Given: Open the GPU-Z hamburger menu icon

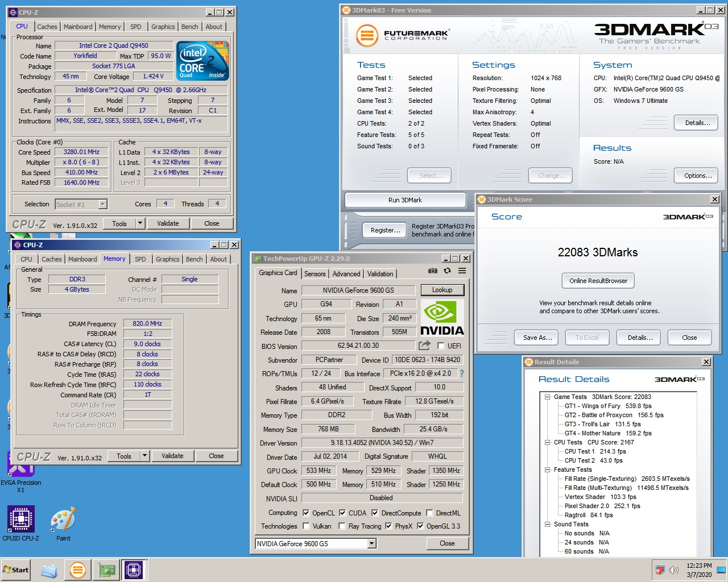Looking at the screenshot, I should coord(462,271).
